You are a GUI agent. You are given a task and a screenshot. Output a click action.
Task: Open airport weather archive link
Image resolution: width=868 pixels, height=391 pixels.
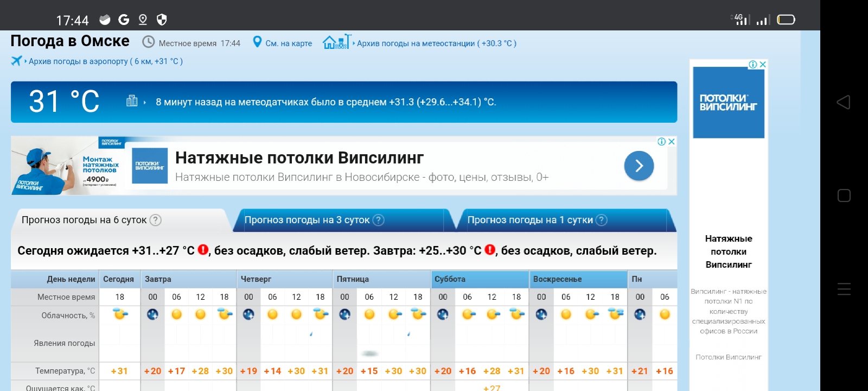pyautogui.click(x=106, y=61)
